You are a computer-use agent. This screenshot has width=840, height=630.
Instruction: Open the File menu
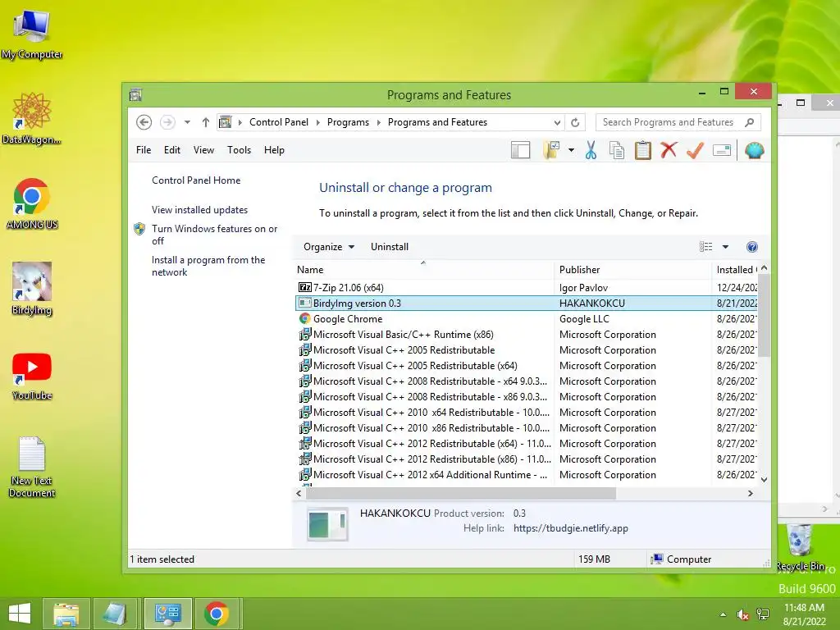tap(144, 150)
